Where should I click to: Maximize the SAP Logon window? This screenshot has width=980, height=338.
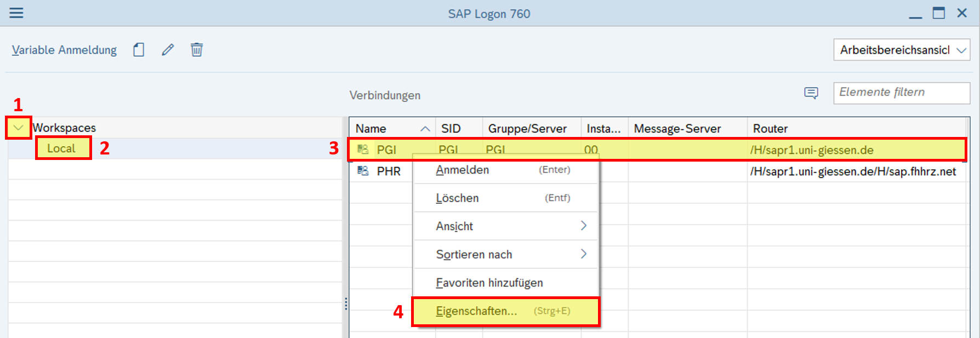tap(939, 13)
